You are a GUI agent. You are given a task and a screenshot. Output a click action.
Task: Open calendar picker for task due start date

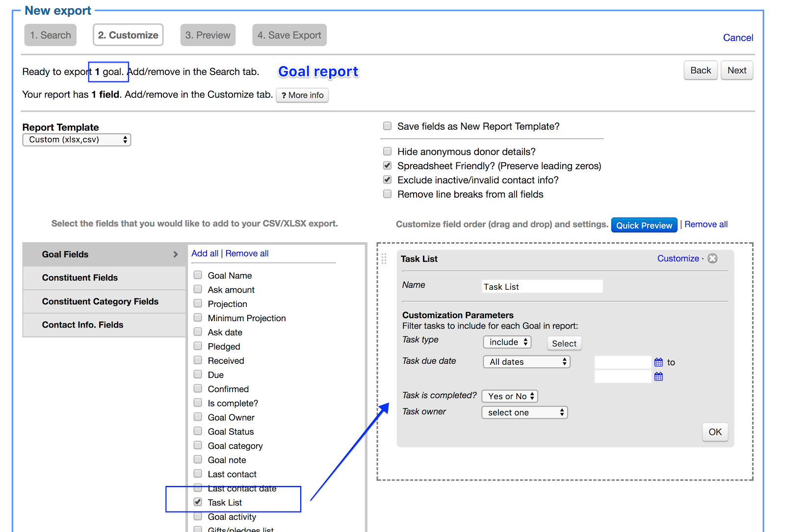click(x=658, y=362)
